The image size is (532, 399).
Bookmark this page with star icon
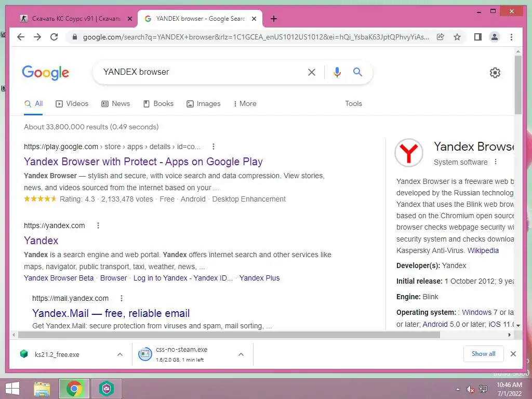pos(457,37)
